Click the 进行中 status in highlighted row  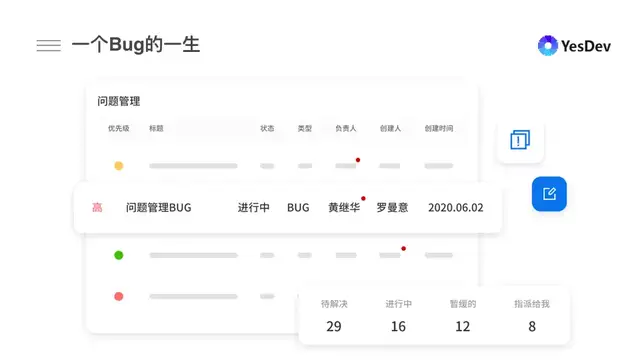point(253,207)
